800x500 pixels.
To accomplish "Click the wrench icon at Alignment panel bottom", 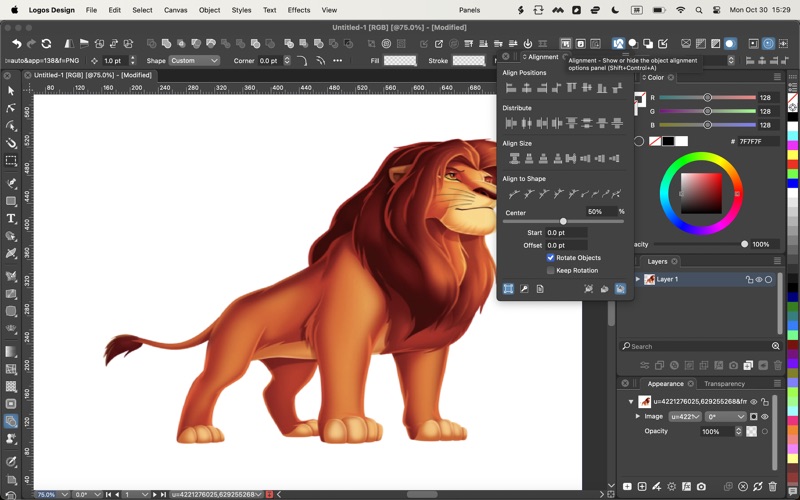I will click(x=524, y=289).
